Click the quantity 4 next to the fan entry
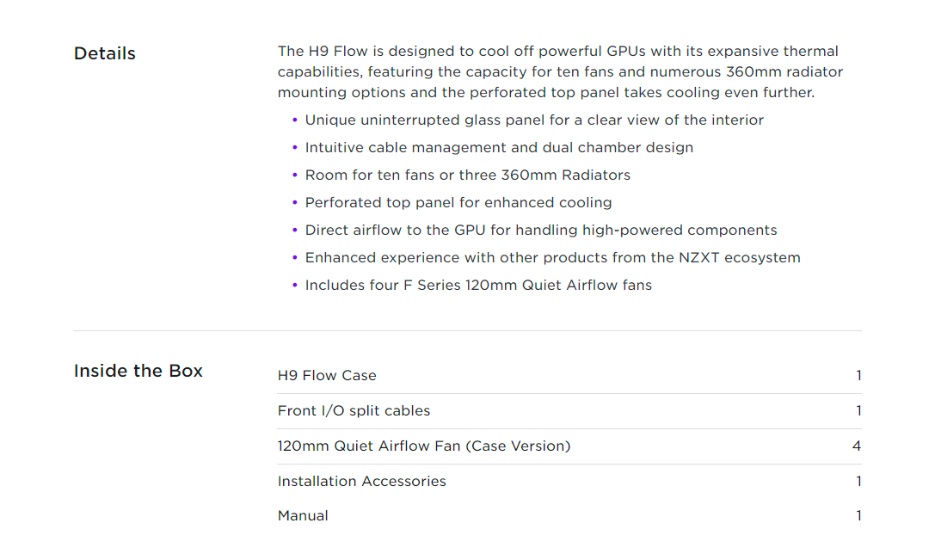 (x=857, y=446)
